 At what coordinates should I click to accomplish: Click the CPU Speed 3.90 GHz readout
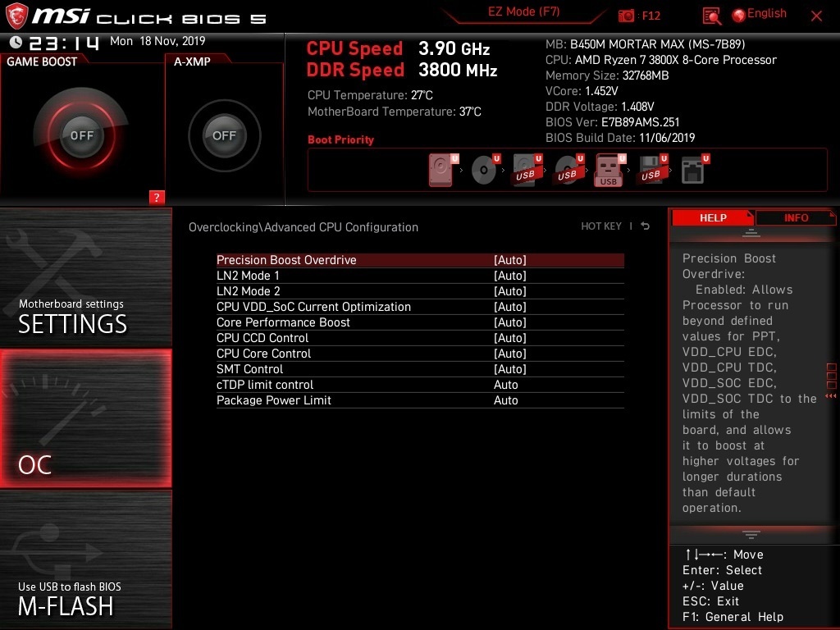tap(398, 48)
